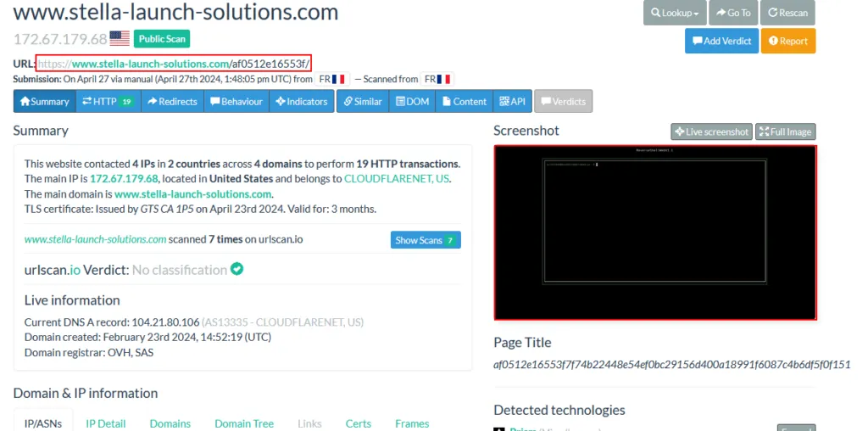The width and height of the screenshot is (868, 431).
Task: Open the Full Image view
Action: click(x=785, y=132)
